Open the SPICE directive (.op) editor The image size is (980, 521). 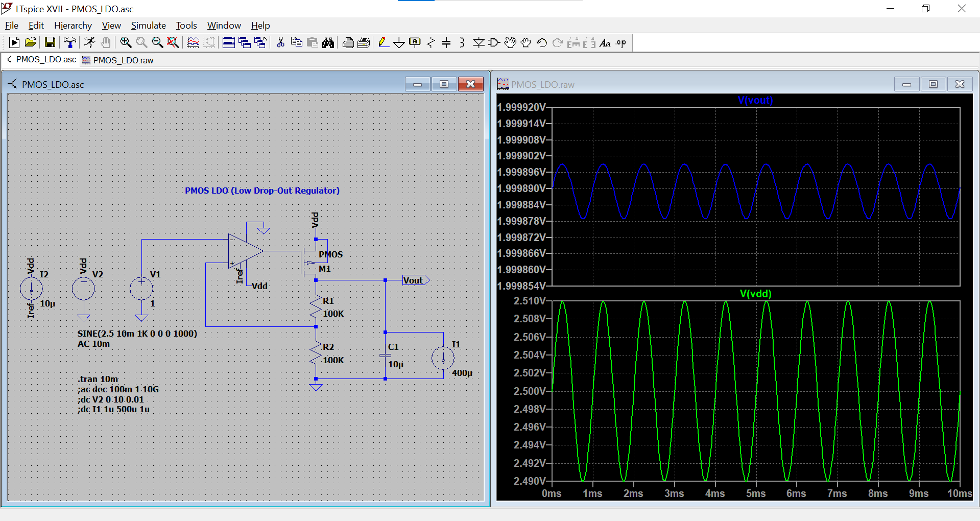click(619, 43)
